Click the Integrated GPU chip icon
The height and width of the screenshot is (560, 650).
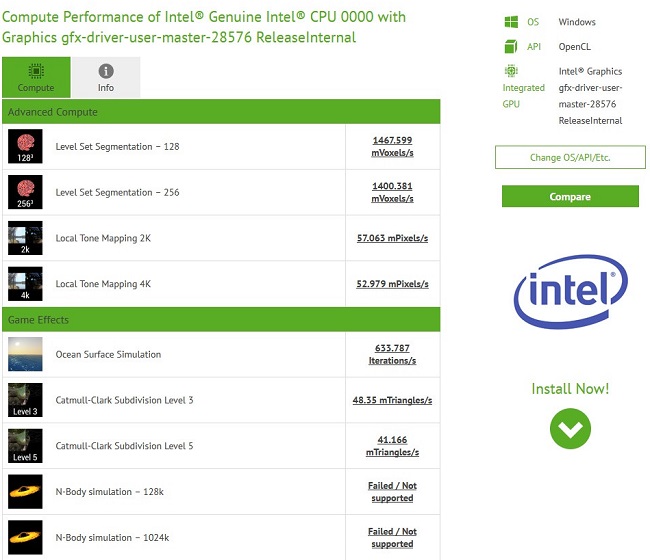point(511,71)
